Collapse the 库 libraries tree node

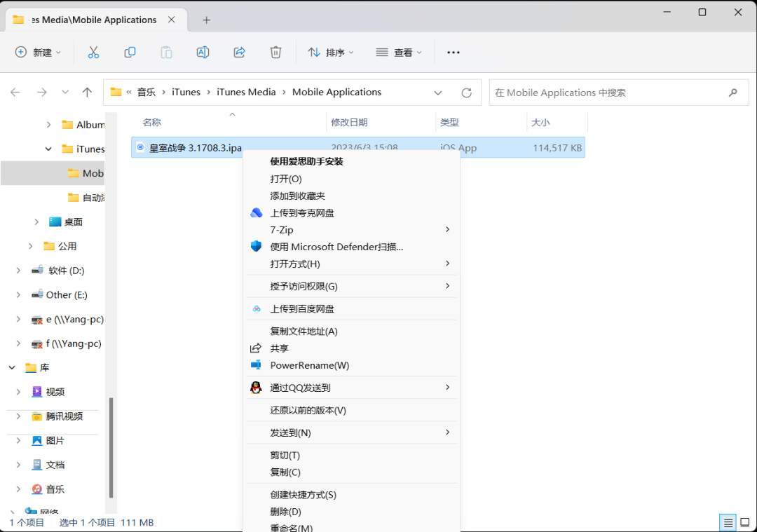12,368
